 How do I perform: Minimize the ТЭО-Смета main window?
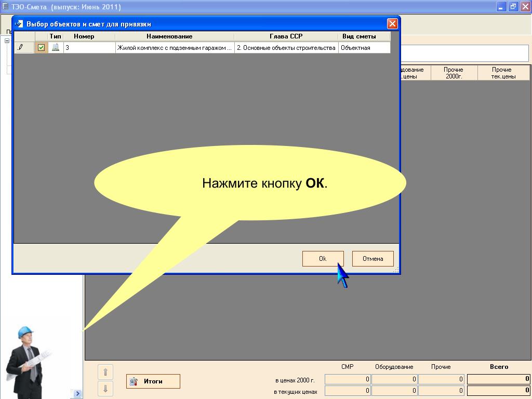pyautogui.click(x=501, y=6)
